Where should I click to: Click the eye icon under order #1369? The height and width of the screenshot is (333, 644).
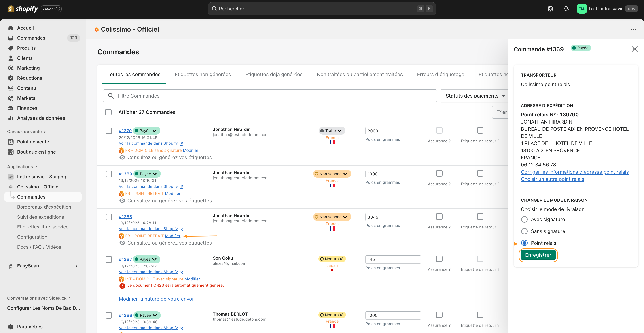122,201
